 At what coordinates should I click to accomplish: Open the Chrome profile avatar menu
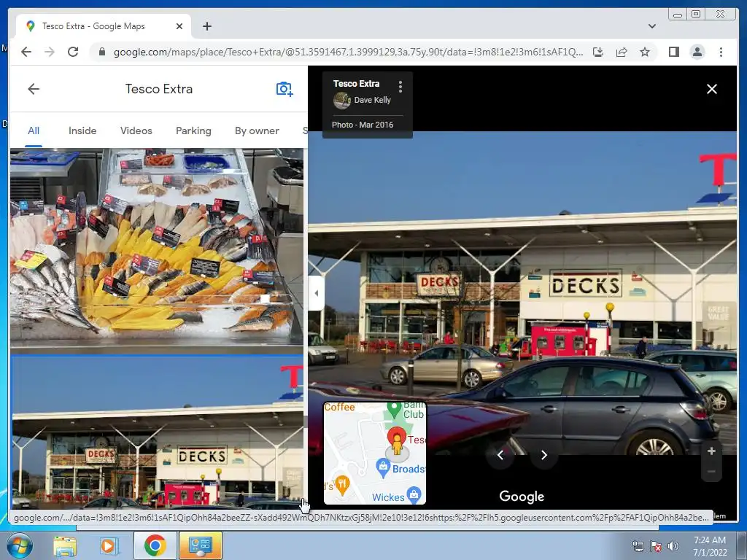tap(697, 52)
